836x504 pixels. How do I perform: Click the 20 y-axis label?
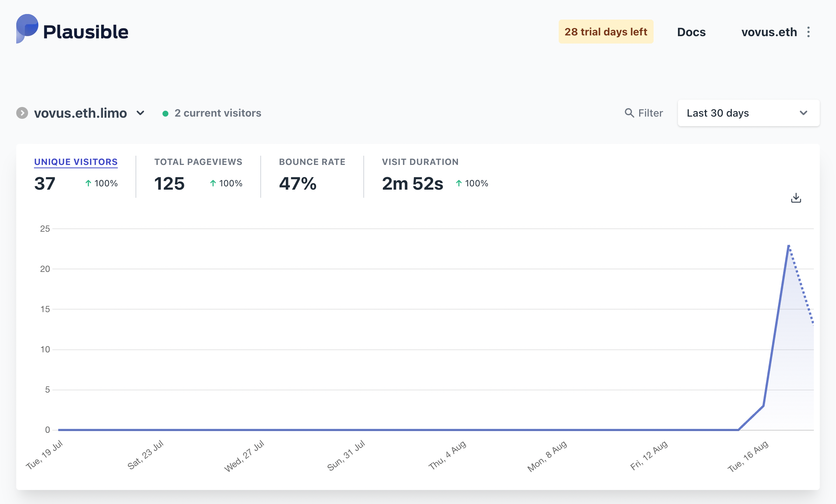click(x=45, y=269)
